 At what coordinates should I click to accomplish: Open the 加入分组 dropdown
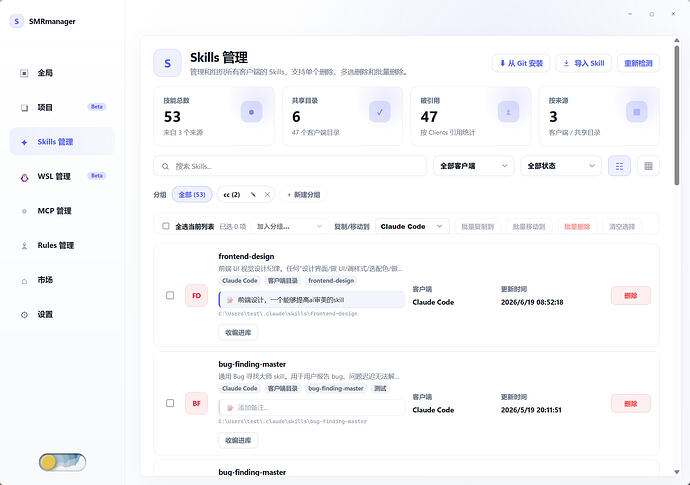click(x=290, y=227)
